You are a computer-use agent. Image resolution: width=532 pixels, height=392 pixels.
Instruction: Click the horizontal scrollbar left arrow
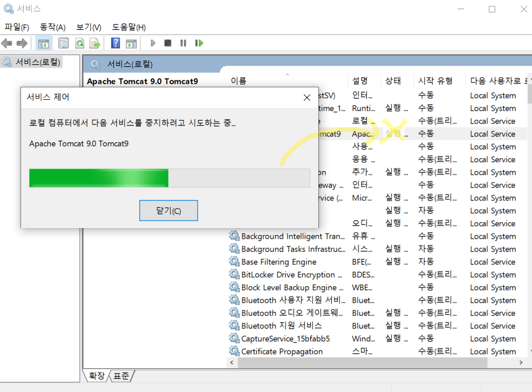[x=231, y=362]
